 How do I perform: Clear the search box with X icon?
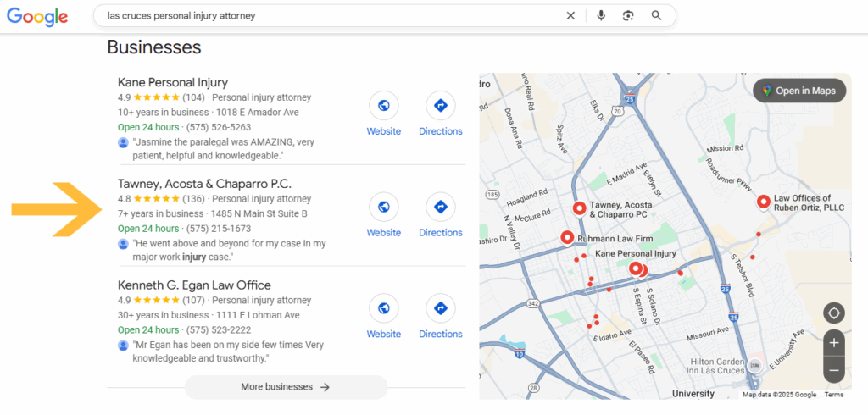pos(570,15)
